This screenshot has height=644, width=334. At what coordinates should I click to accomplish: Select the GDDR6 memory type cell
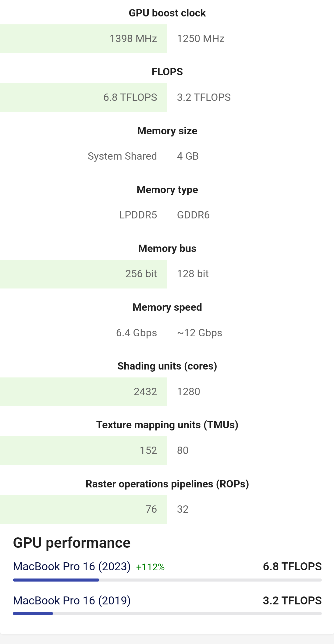coord(193,215)
